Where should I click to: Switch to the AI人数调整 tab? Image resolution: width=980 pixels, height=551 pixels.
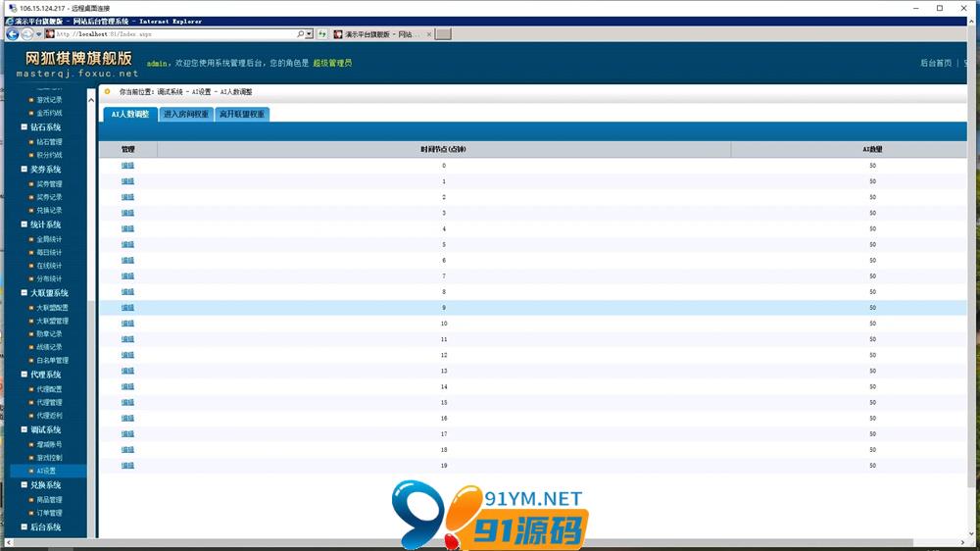(130, 114)
